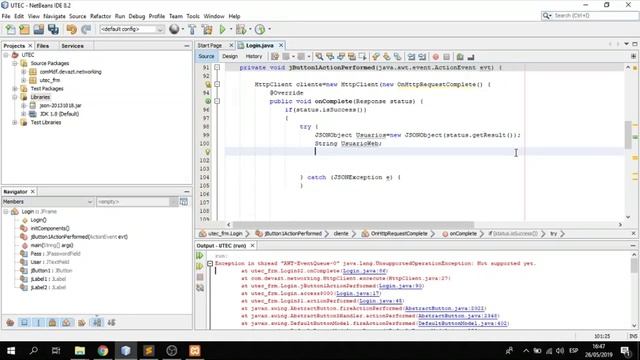Image resolution: width=640 pixels, height=360 pixels.
Task: Collapse the UTEC project node
Action: [x=6, y=55]
